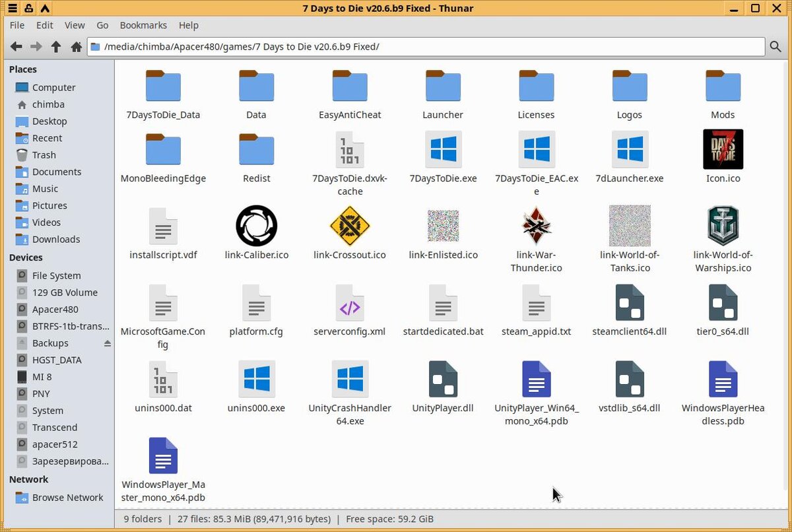This screenshot has height=532, width=792.
Task: Select the Mods folder icon
Action: pos(723,86)
